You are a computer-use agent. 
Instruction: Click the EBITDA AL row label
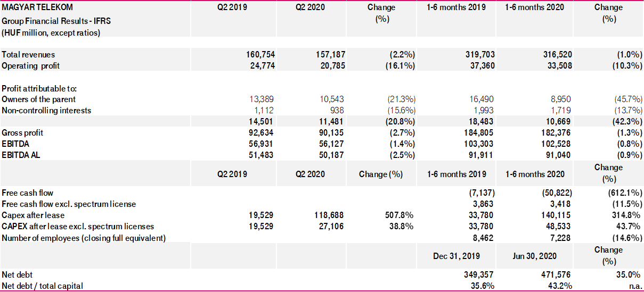coord(20,155)
